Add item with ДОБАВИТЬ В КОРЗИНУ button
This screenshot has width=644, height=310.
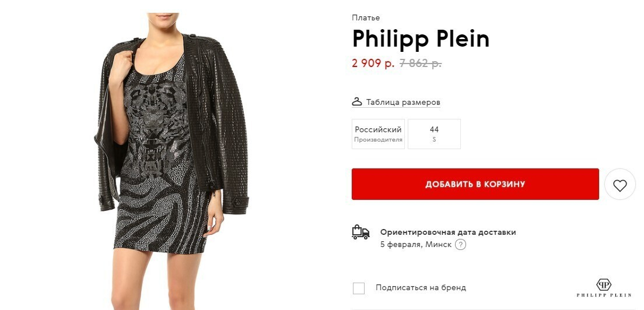pyautogui.click(x=475, y=184)
